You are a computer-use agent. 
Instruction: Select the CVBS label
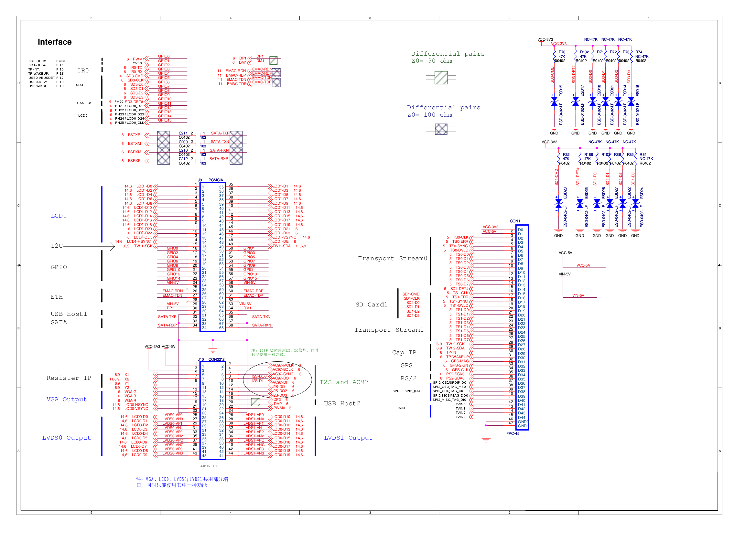137,63
